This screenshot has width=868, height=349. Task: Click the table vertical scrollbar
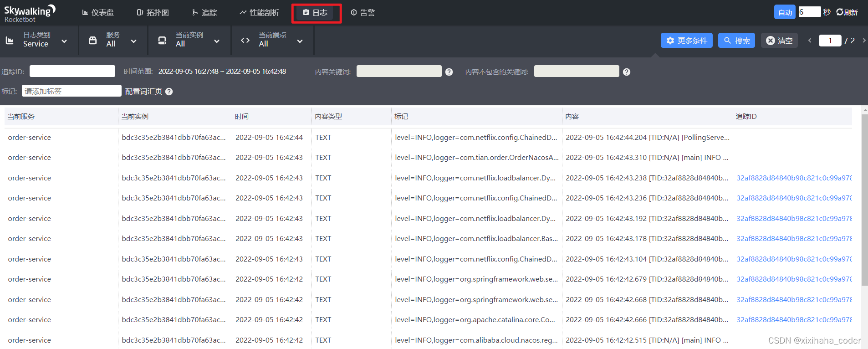(x=864, y=200)
